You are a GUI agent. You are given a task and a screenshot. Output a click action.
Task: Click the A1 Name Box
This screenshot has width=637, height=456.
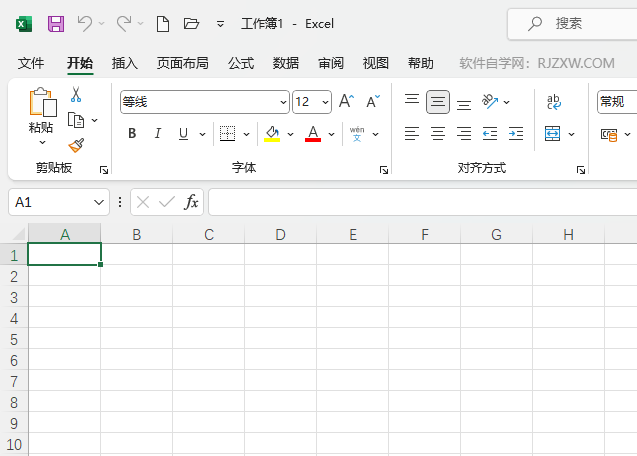point(59,202)
